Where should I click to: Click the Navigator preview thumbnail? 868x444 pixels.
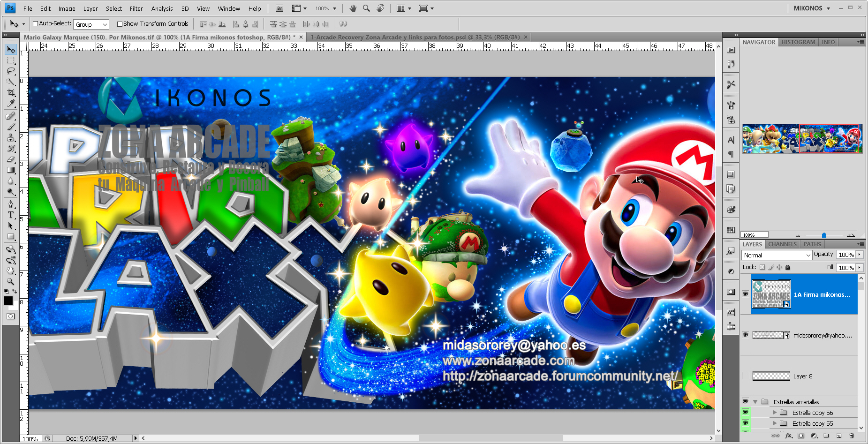(802, 139)
